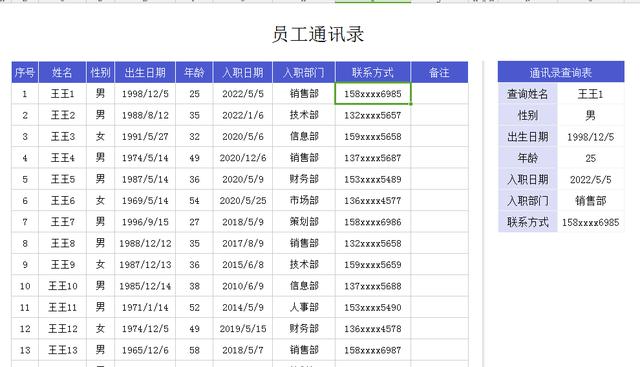Viewport: 640px width, 367px height.
Task: Select the lookup 入职日期 value 2022/5/5
Action: pos(591,180)
